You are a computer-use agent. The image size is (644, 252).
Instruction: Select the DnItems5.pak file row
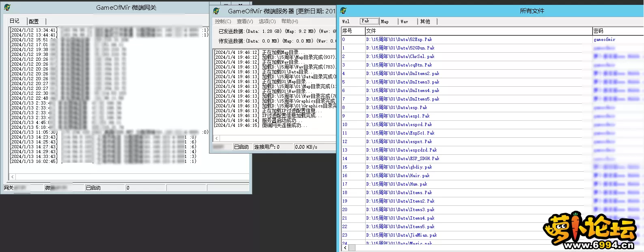[492, 99]
